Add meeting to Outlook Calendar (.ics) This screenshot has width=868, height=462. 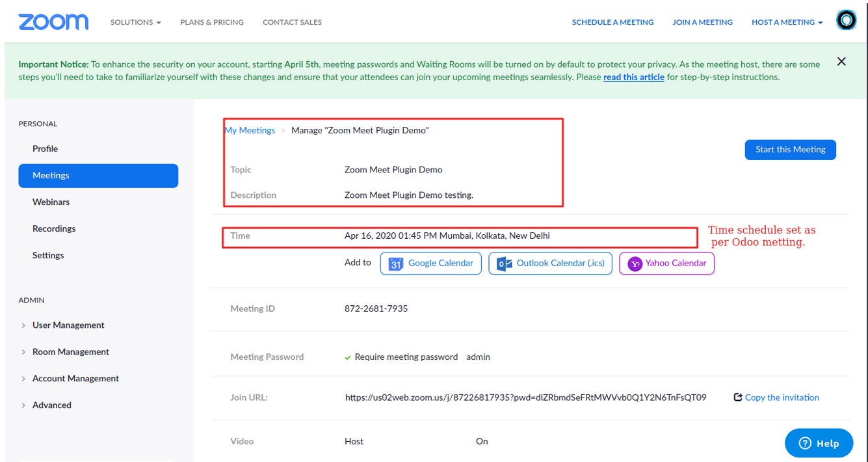tap(550, 264)
